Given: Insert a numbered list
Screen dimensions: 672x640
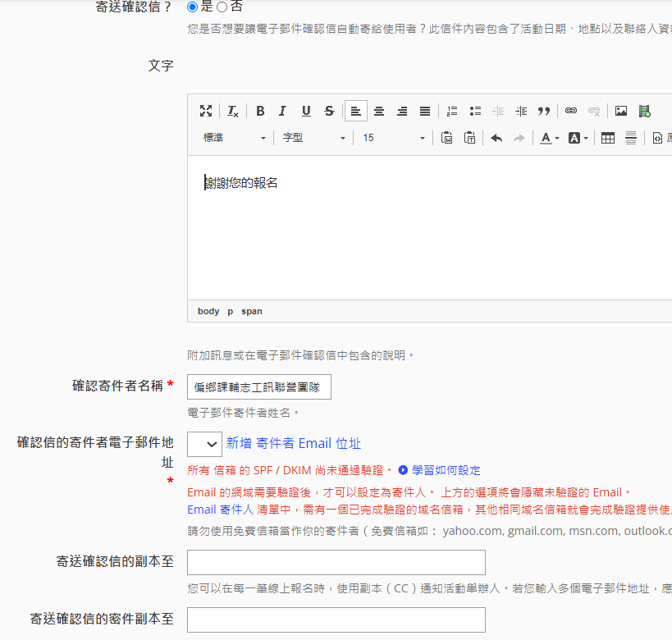Looking at the screenshot, I should [x=452, y=111].
